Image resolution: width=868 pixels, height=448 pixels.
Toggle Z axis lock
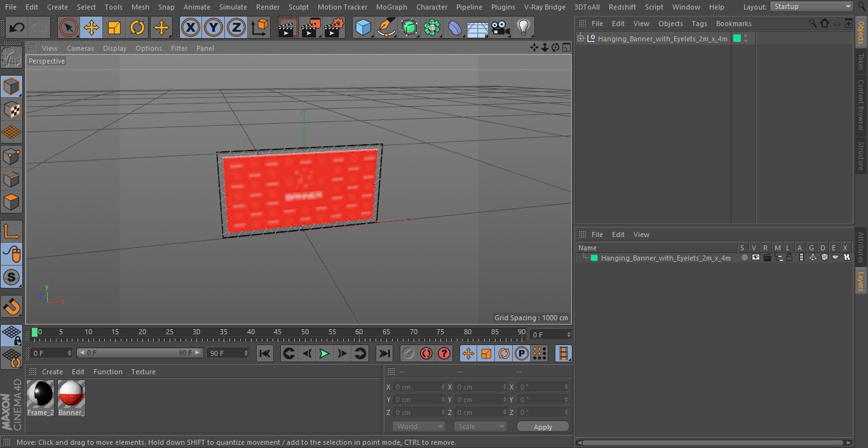click(x=236, y=28)
